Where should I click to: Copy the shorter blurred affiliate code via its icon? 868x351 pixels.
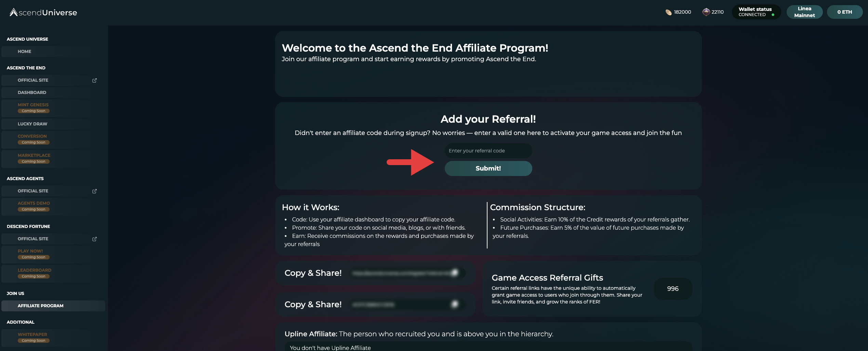(454, 304)
